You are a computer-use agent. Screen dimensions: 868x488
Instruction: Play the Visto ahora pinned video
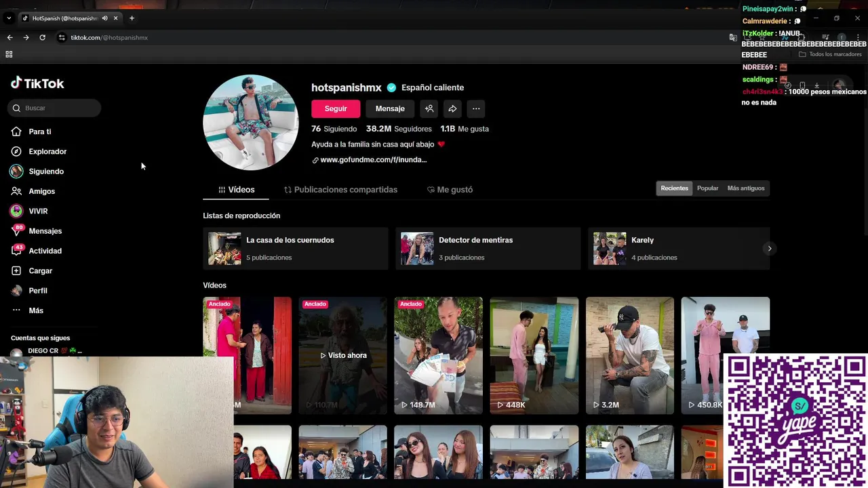coord(342,355)
